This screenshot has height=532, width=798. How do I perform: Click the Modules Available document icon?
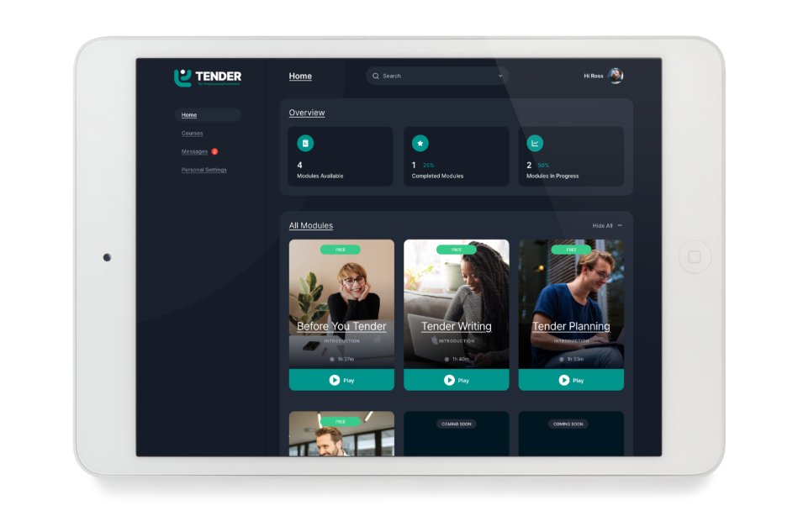click(x=305, y=143)
